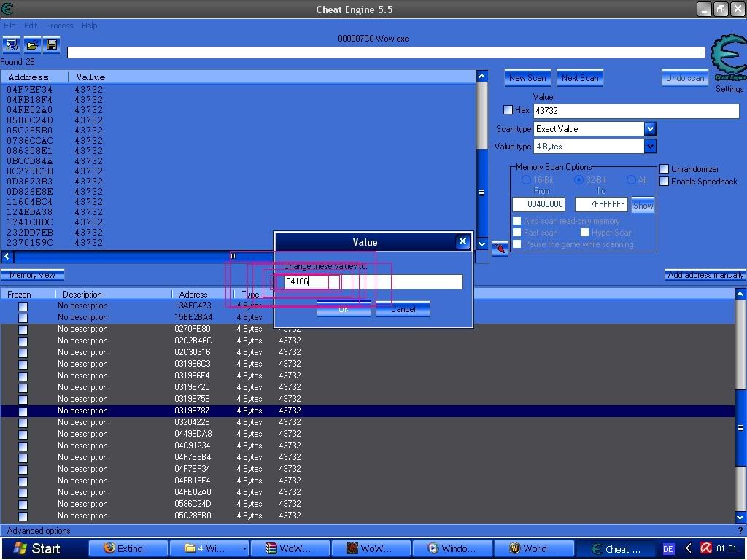Open the Exting... Firefox taskbar item
Screen dimensions: 747x560
pyautogui.click(x=128, y=548)
